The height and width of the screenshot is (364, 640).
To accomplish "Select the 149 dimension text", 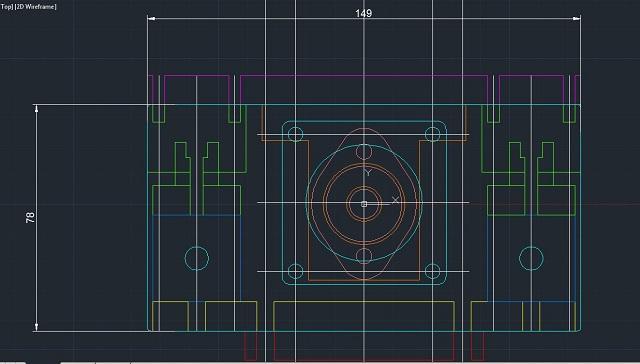I will pyautogui.click(x=363, y=13).
